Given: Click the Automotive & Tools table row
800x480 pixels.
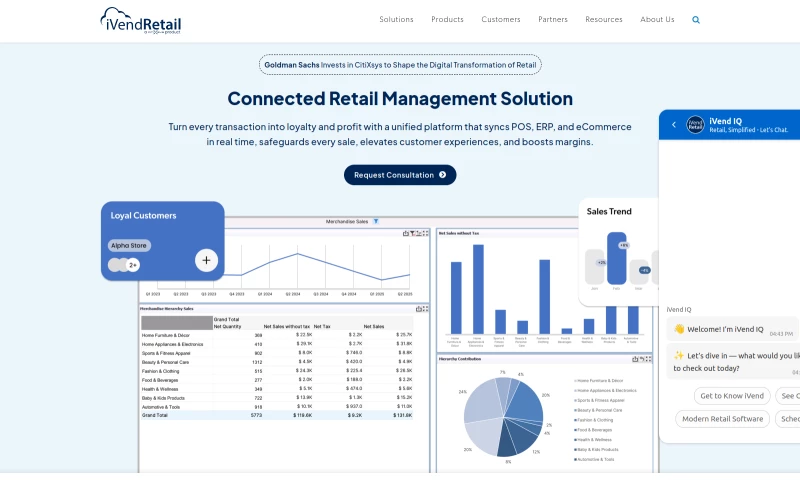Looking at the screenshot, I should click(x=277, y=407).
